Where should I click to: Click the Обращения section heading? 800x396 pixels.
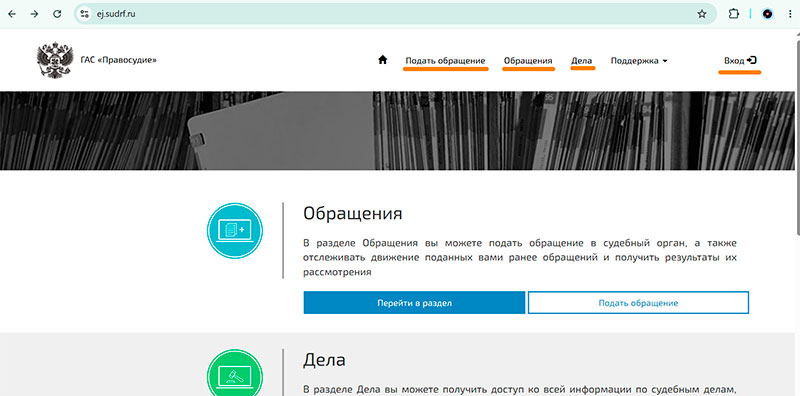click(x=353, y=213)
